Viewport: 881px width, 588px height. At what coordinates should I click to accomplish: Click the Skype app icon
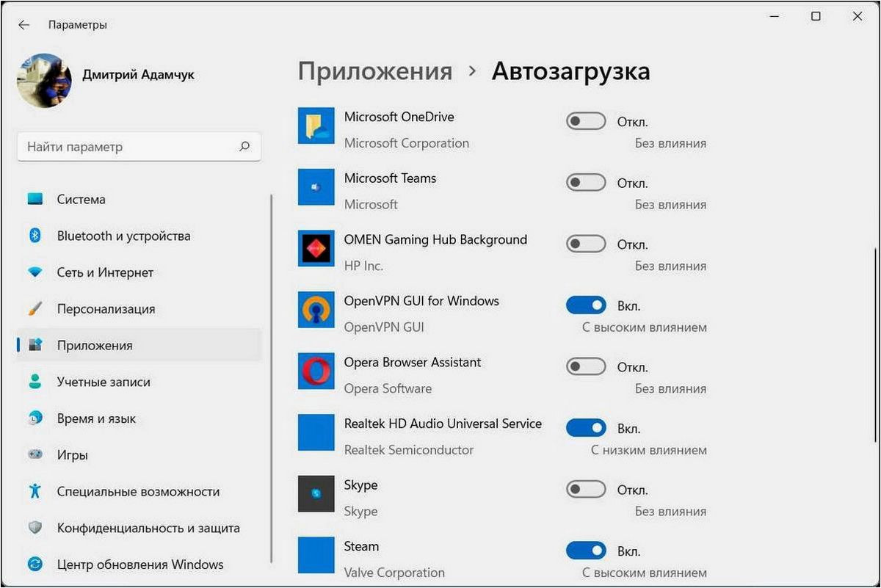coord(316,493)
